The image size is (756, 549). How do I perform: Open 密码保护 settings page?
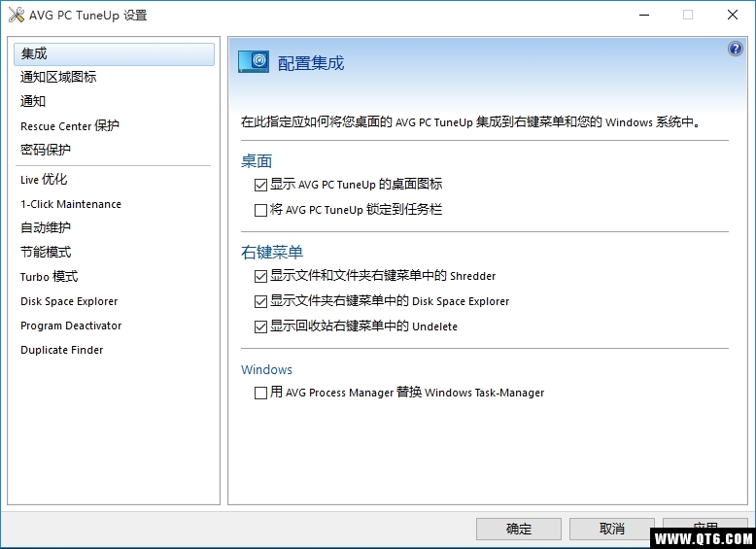[x=46, y=150]
